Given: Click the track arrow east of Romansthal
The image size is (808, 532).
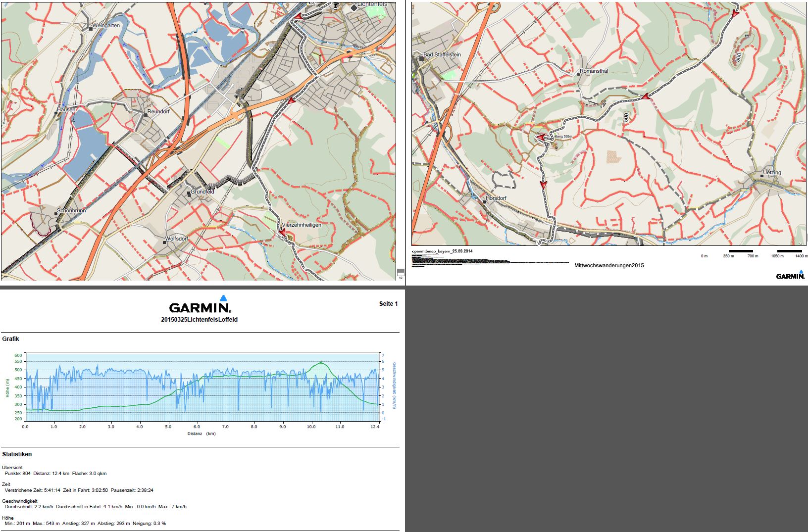Looking at the screenshot, I should click(645, 96).
